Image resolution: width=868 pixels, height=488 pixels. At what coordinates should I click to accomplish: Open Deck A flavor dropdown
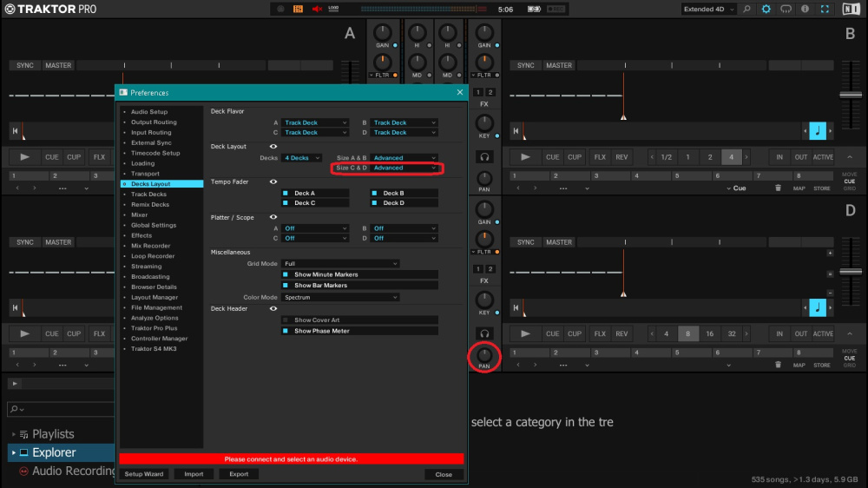pyautogui.click(x=315, y=122)
